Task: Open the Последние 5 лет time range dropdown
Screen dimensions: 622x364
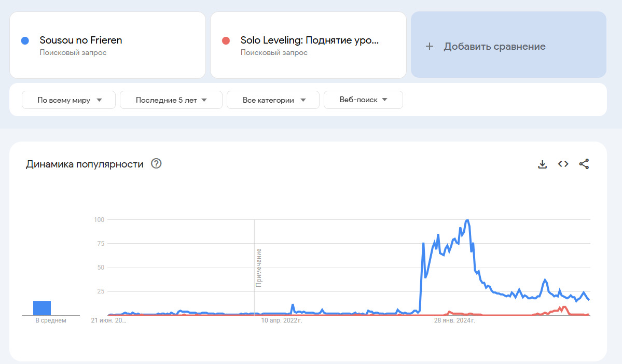Action: [171, 100]
